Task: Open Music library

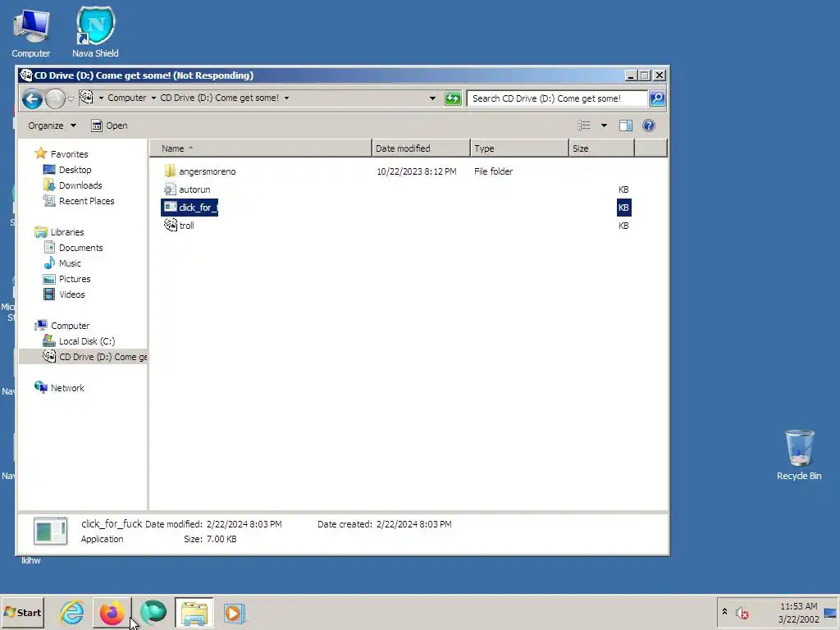Action: [x=62, y=263]
